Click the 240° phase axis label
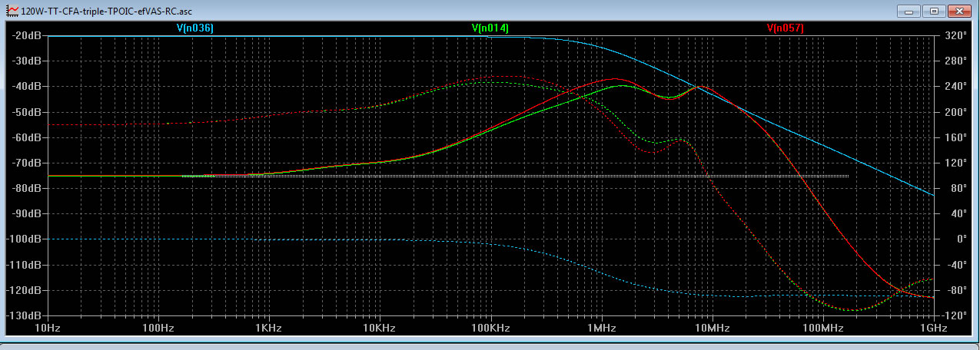The image size is (980, 350). point(955,86)
